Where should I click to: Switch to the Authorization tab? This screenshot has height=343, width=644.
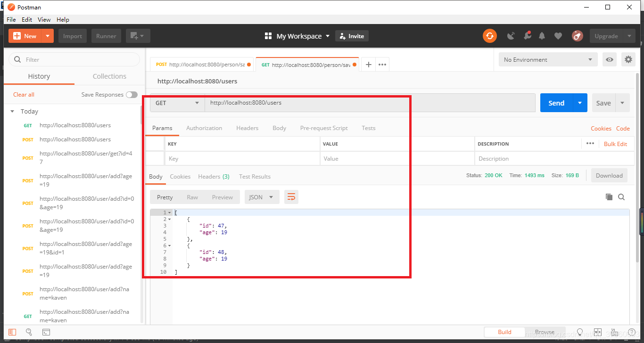[204, 128]
